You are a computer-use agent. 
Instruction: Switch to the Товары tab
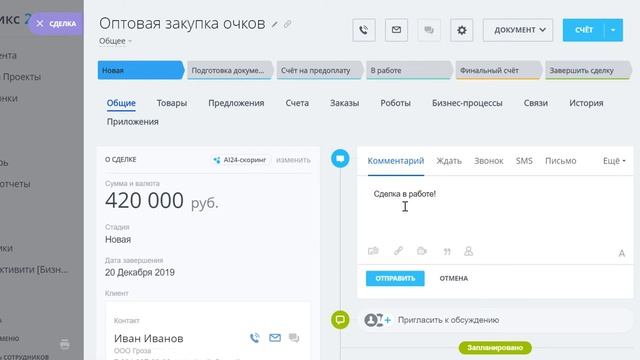[x=172, y=103]
